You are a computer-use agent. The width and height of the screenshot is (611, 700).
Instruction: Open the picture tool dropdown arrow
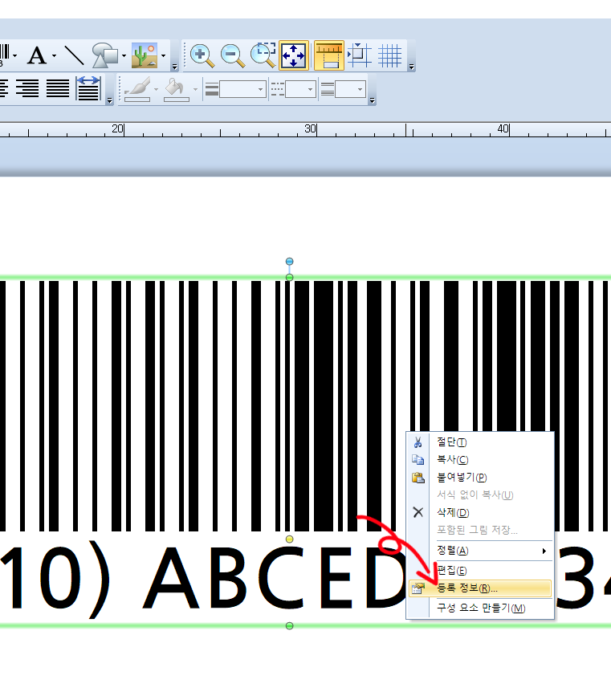tap(164, 56)
